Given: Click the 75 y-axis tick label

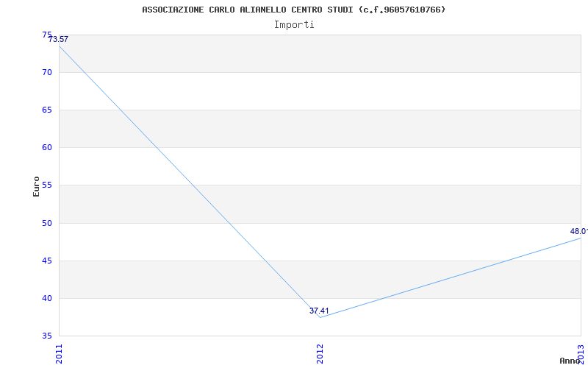Looking at the screenshot, I should (x=47, y=35).
